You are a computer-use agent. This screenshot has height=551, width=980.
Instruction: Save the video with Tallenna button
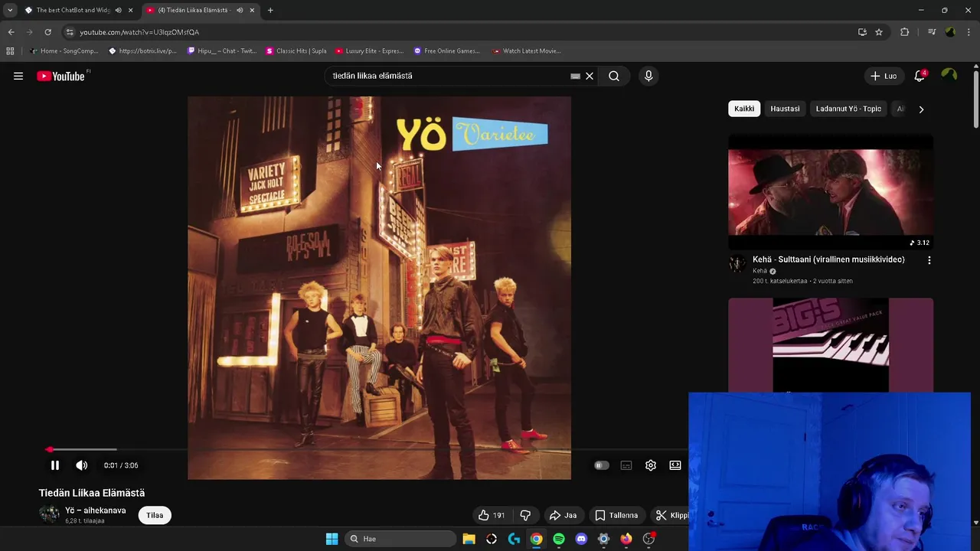(x=617, y=515)
